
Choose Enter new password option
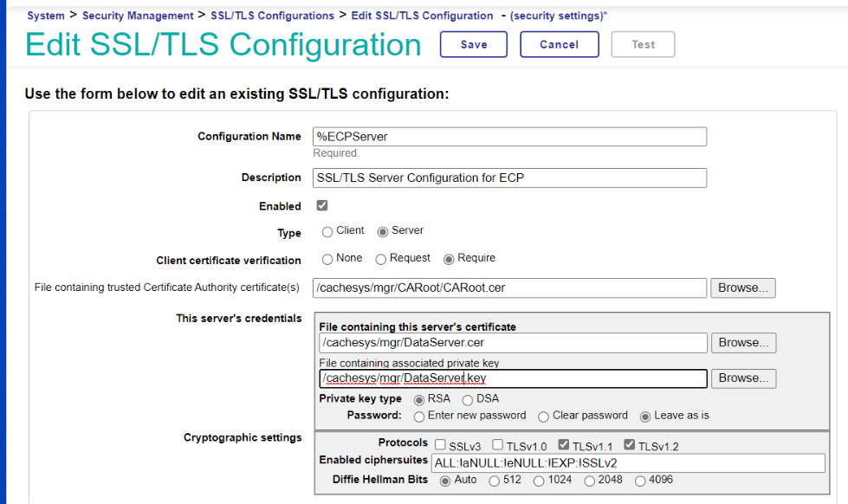coord(420,417)
